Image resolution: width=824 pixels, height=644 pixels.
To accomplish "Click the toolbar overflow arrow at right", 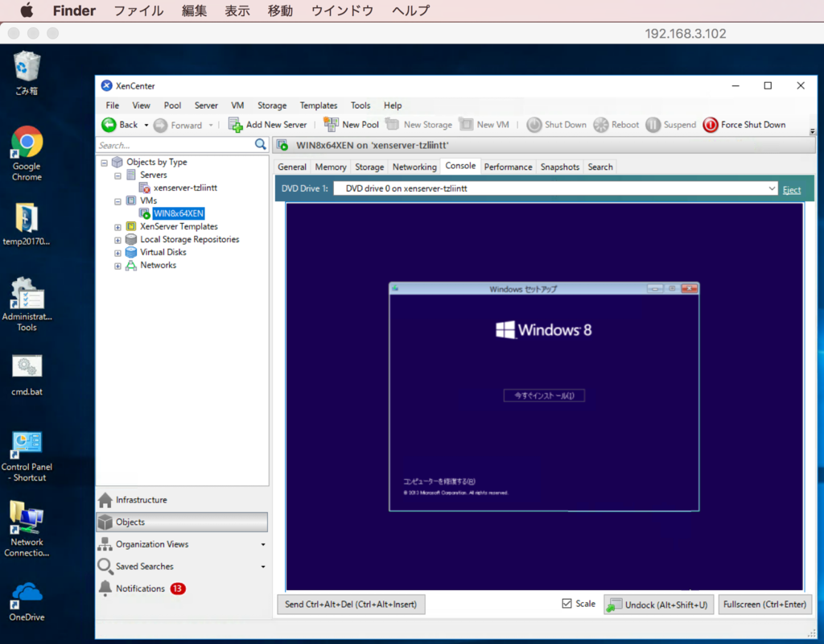I will [812, 131].
